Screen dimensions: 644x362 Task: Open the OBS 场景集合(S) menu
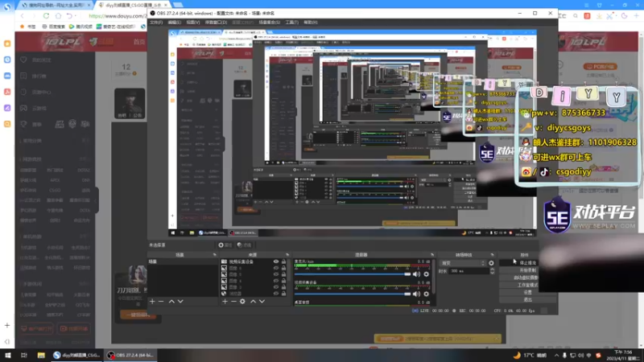point(270,23)
